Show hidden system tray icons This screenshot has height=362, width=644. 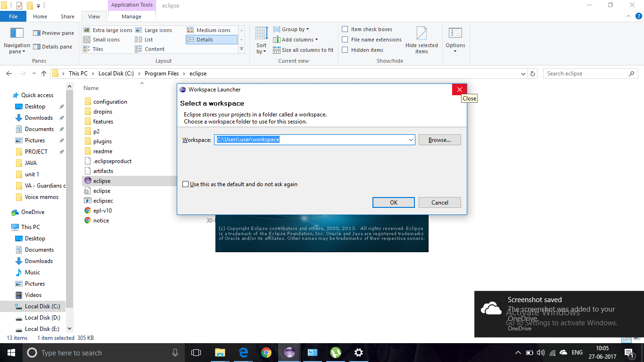[x=518, y=353]
